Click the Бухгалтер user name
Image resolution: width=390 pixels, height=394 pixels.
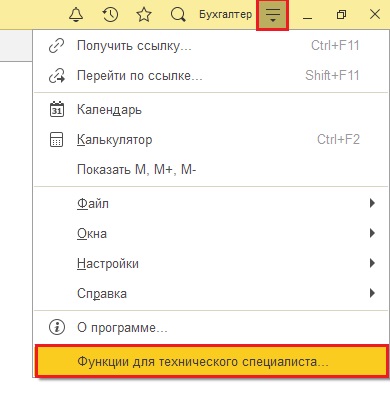225,15
